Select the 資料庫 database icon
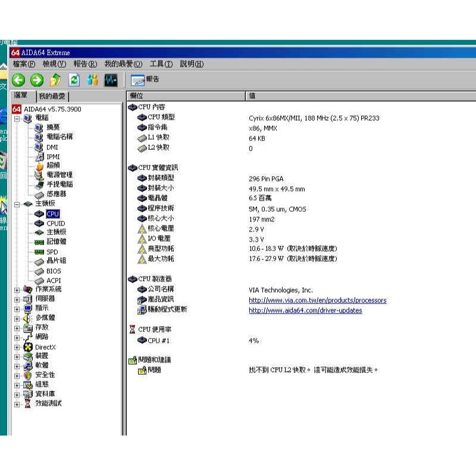476x476 pixels. pos(28,394)
